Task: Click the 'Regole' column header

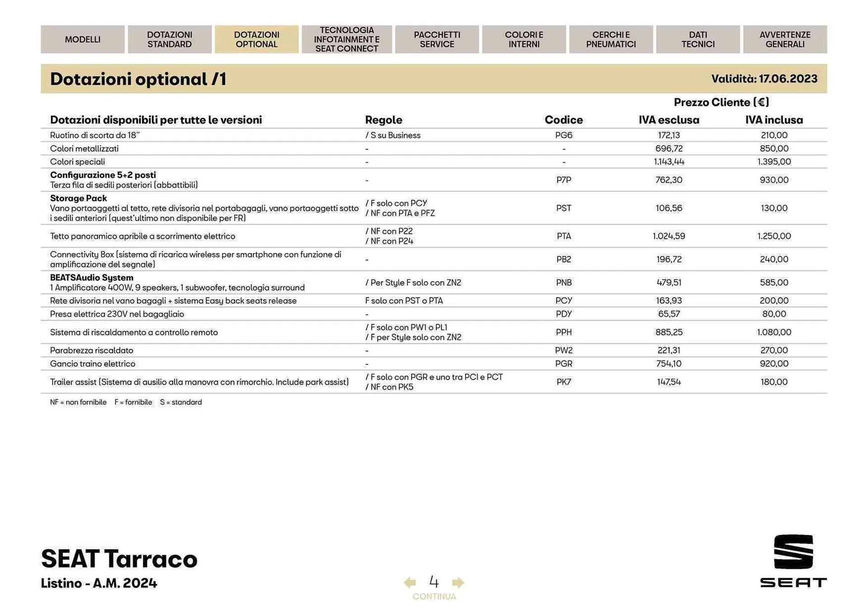Action: pyautogui.click(x=383, y=120)
